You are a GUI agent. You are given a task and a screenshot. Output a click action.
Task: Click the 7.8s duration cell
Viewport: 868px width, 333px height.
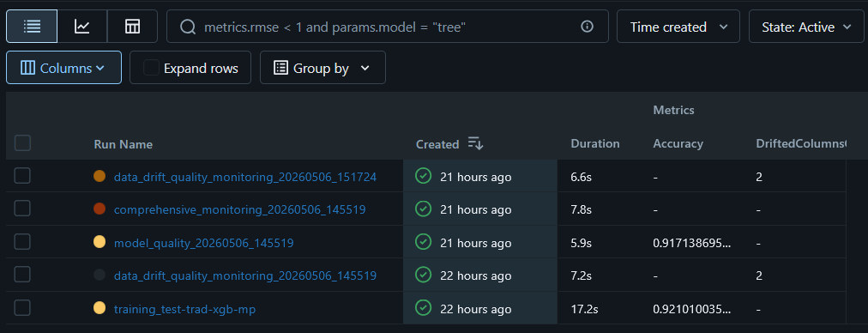582,210
